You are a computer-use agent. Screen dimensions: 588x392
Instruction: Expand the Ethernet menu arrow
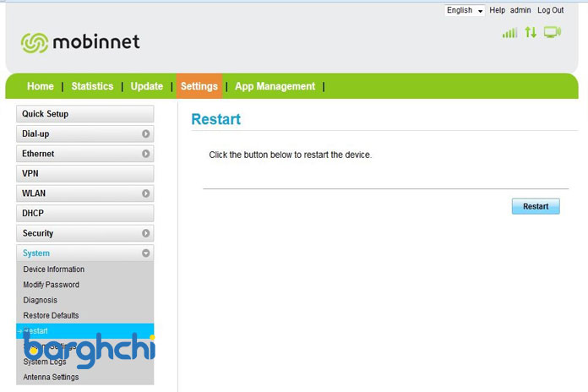[146, 154]
